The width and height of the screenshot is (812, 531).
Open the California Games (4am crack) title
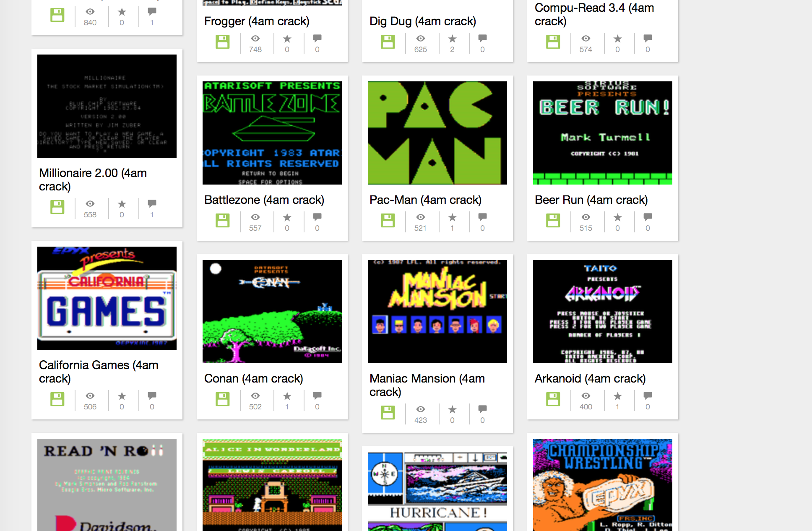pyautogui.click(x=99, y=372)
